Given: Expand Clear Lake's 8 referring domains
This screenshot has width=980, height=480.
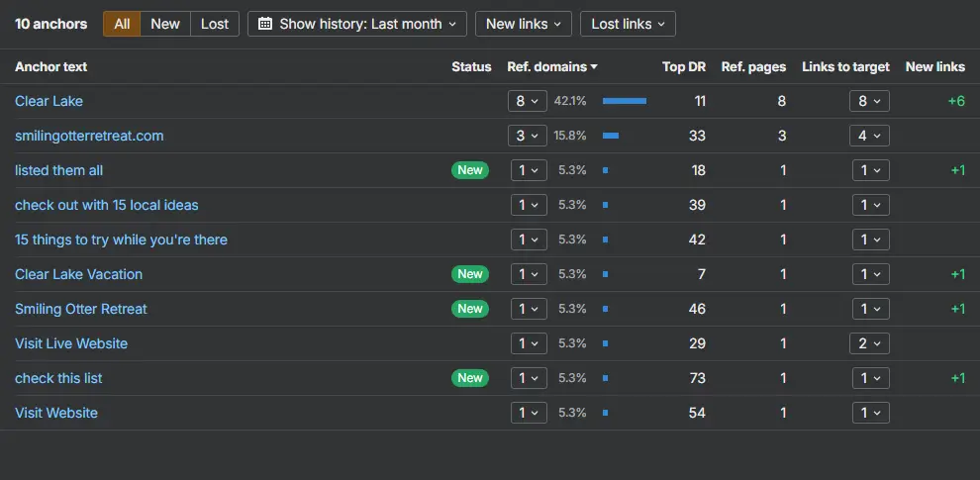Looking at the screenshot, I should [x=528, y=101].
